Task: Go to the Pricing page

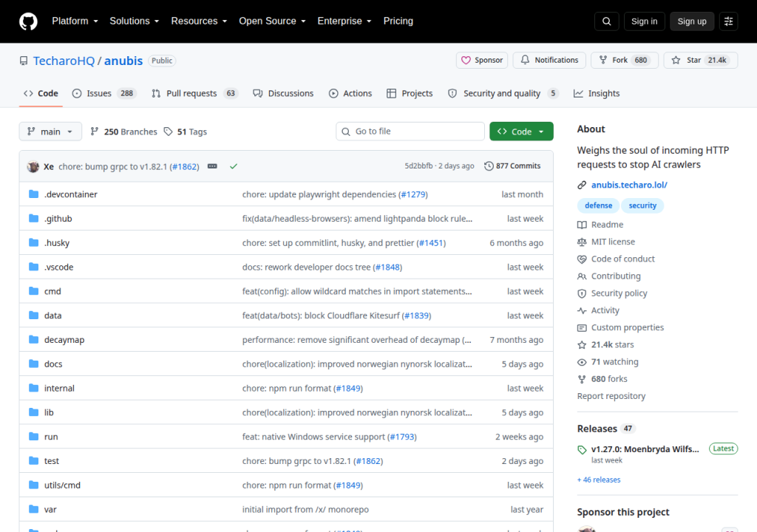Action: coord(398,21)
